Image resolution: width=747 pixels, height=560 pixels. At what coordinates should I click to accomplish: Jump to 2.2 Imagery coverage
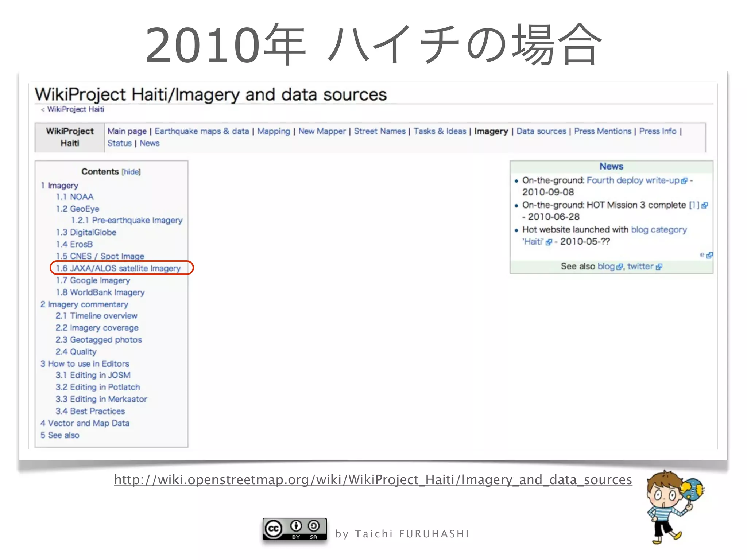pyautogui.click(x=97, y=328)
